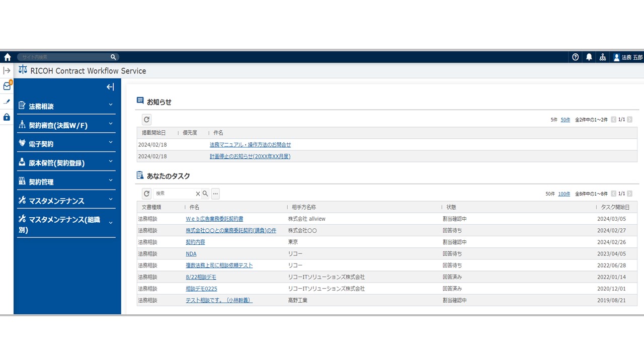Select 電子契約 in the sidebar menu
The image size is (644, 362).
point(66,143)
